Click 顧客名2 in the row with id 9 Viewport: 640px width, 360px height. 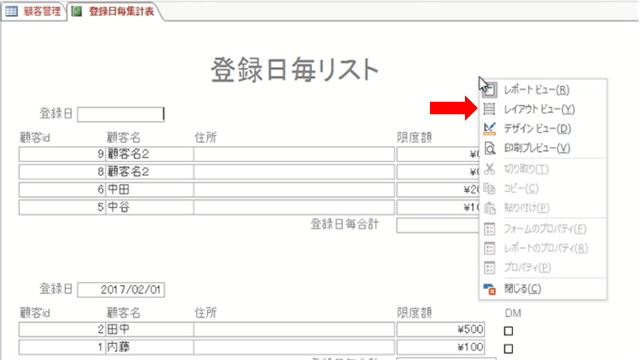[x=149, y=154]
